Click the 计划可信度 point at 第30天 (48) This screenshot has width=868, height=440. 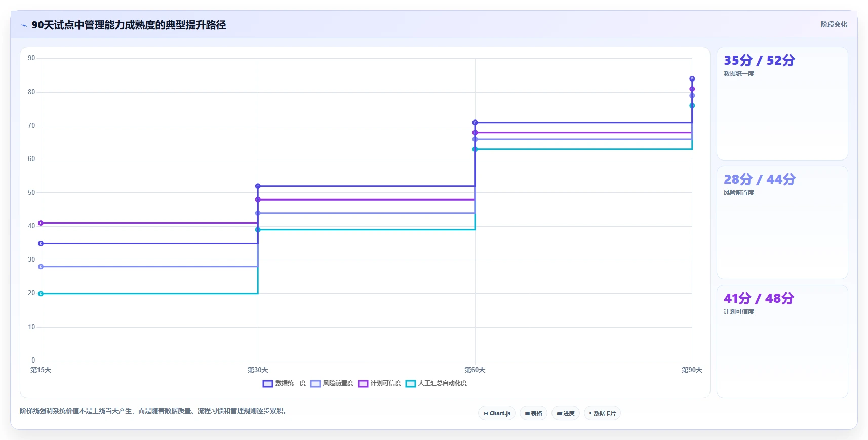coord(258,199)
